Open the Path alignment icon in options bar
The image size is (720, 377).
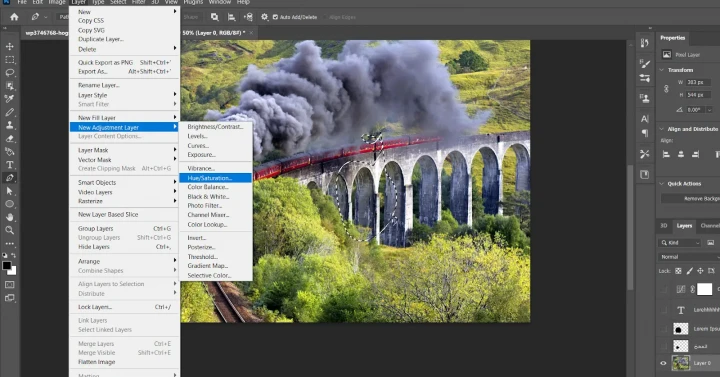click(231, 17)
